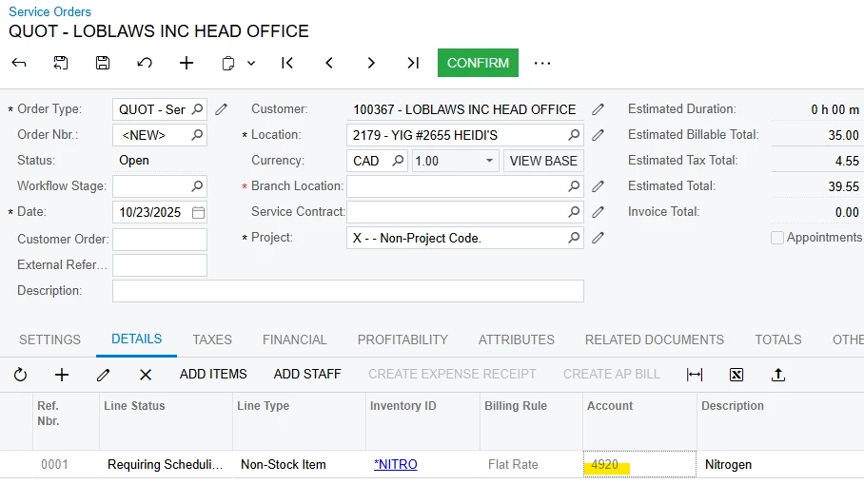Expand the currency rate 1.00 dropdown
The width and height of the screenshot is (864, 504).
click(489, 161)
